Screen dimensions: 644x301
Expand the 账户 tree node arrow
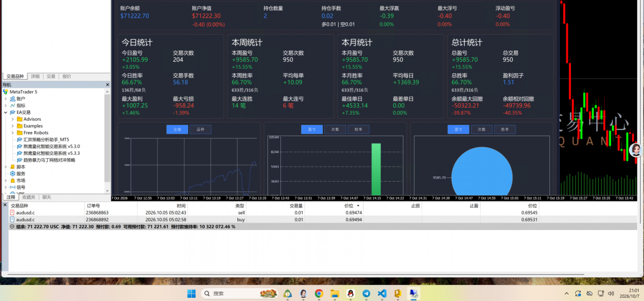click(x=6, y=99)
